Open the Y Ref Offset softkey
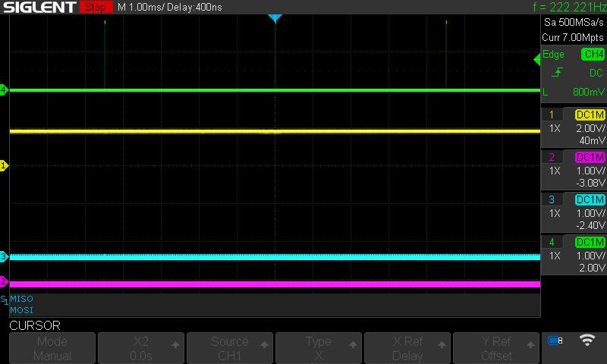 coord(496,348)
